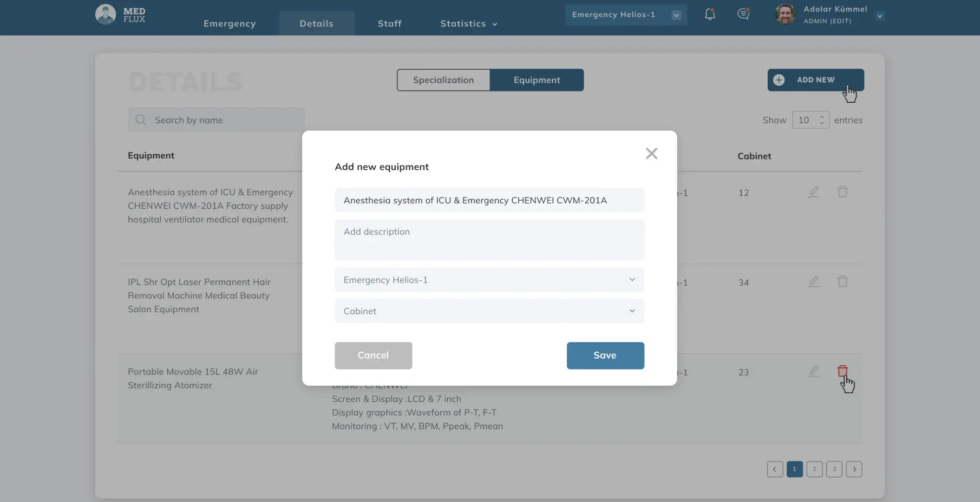Open the chat messages icon
The image size is (980, 502).
click(x=743, y=14)
